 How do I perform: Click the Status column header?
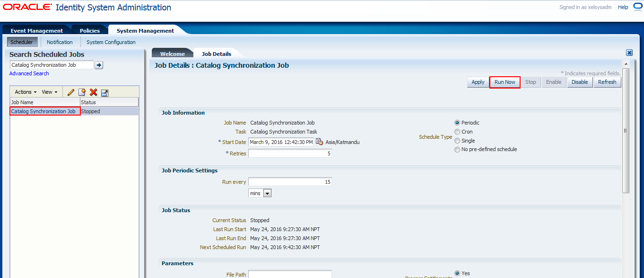click(109, 102)
